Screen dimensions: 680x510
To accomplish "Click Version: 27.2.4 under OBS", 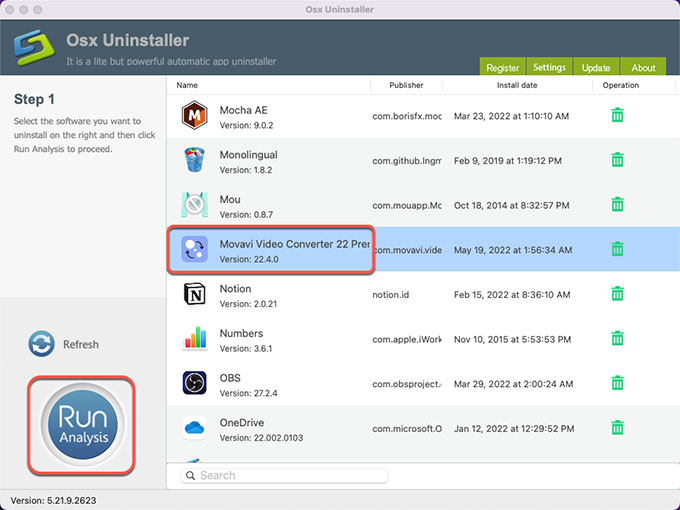I will pos(248,393).
